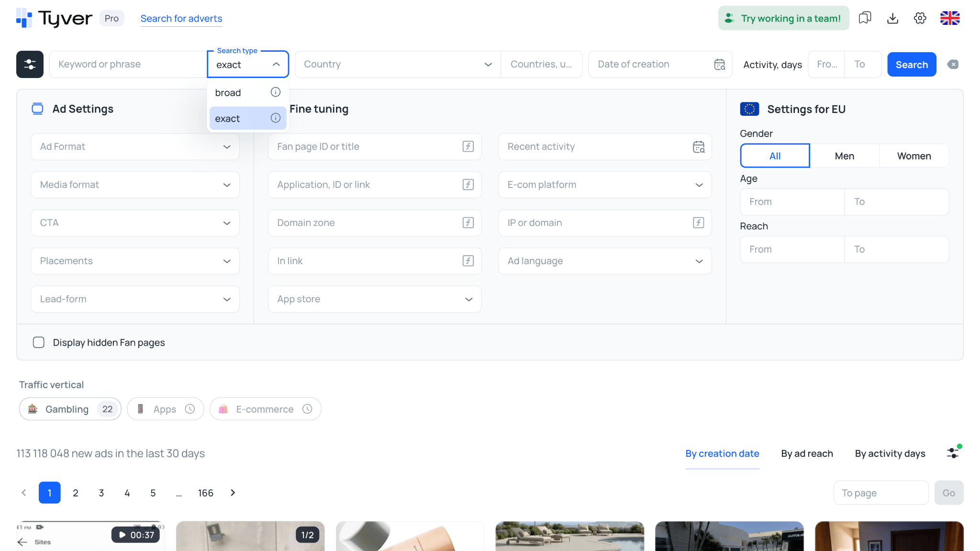Expand the CTA dropdown

click(135, 223)
